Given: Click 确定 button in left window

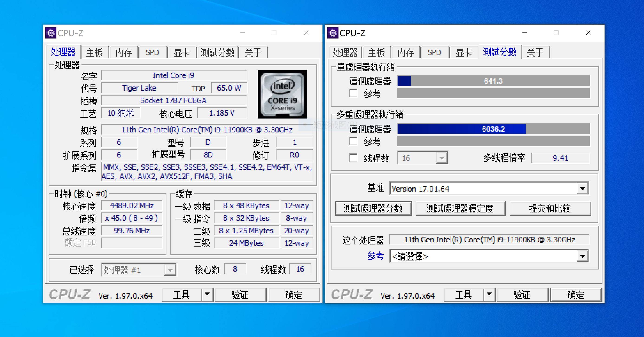Looking at the screenshot, I should [294, 295].
